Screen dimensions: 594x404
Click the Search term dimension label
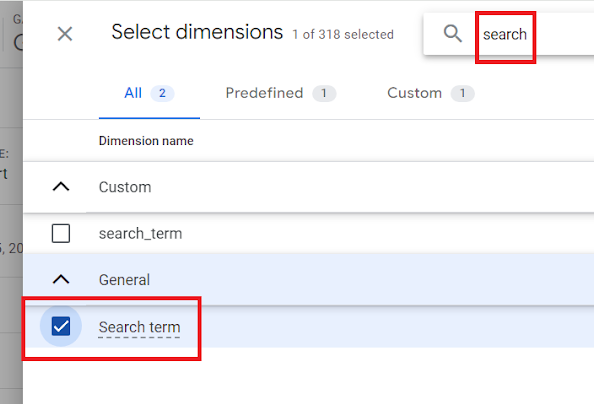click(x=139, y=327)
